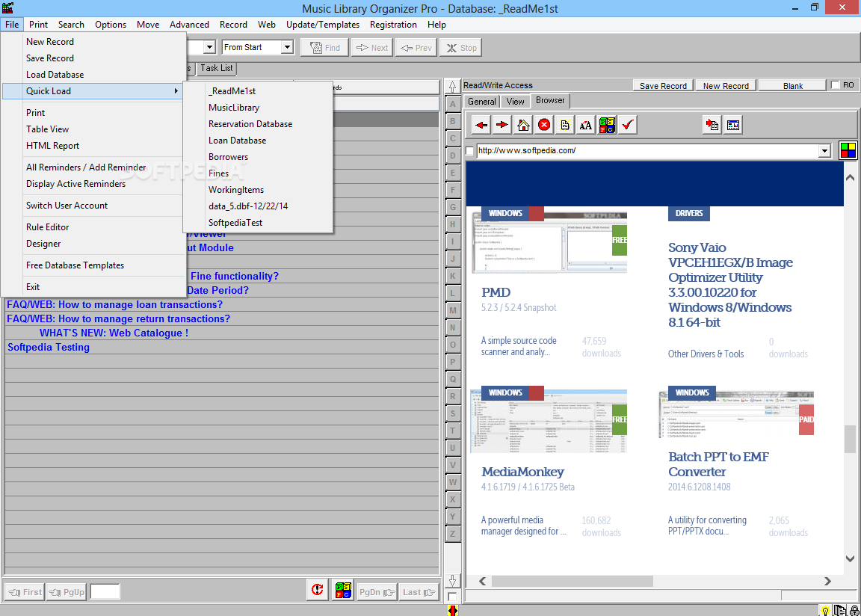Click the red splitter arrows icon at bottom
The width and height of the screenshot is (861, 616).
[x=452, y=610]
